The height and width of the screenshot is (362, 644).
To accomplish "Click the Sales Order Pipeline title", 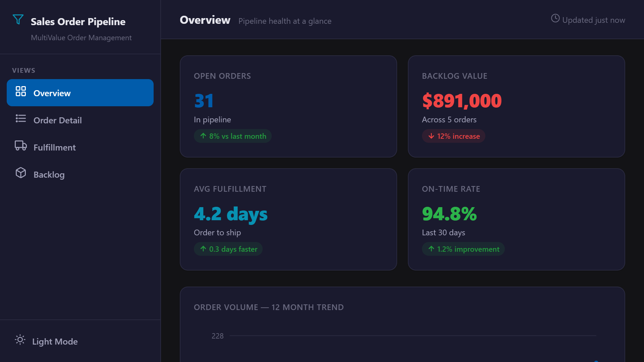I will [78, 22].
